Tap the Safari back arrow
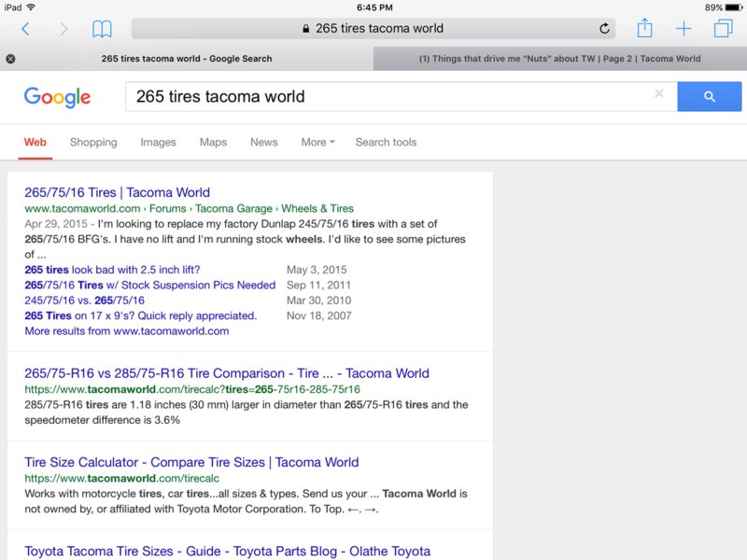 coord(26,29)
